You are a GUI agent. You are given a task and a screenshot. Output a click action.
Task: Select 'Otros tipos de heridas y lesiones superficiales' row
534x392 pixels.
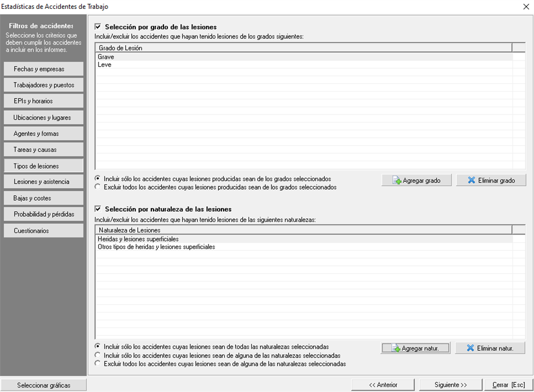click(304, 247)
